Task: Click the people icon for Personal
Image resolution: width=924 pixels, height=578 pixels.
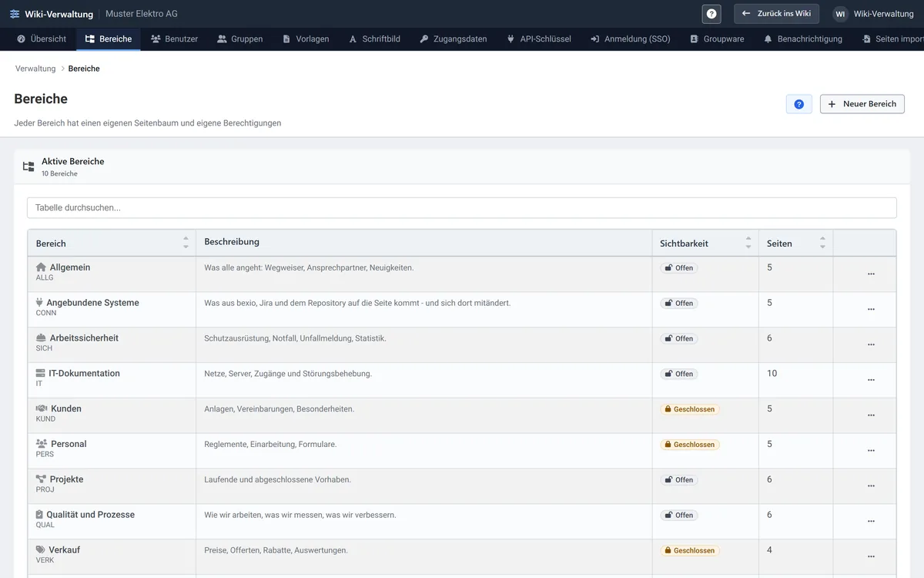Action: point(42,444)
